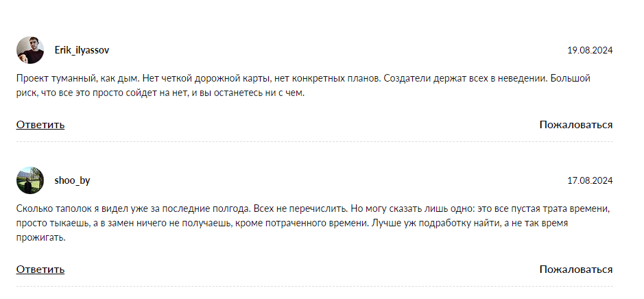Reply to shoo_by's comment via Ответить
644x299 pixels.
pos(40,269)
